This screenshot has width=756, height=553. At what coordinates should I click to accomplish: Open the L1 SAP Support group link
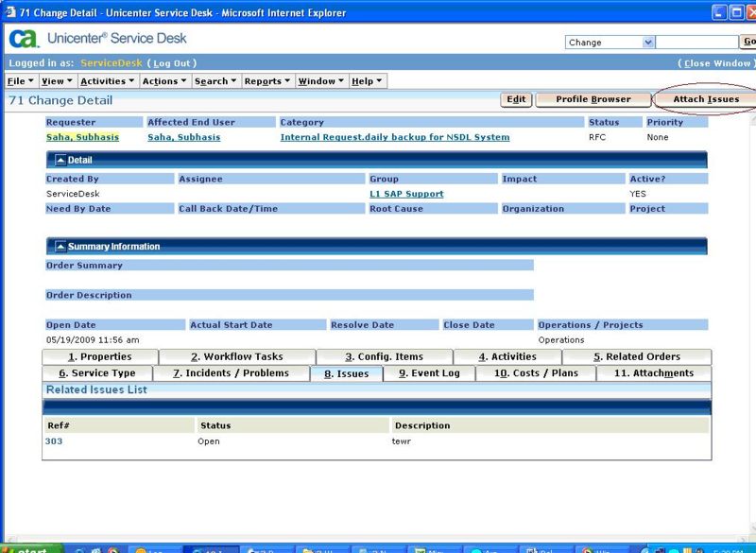[x=406, y=194]
